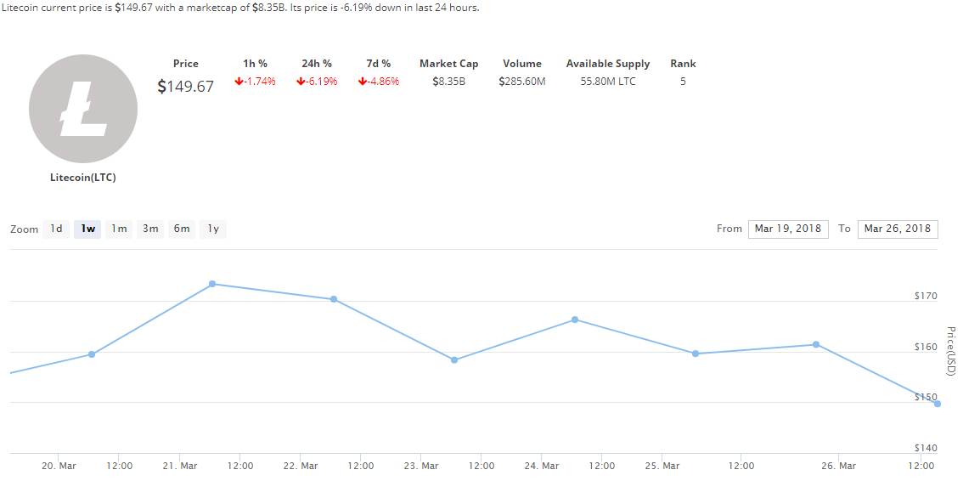This screenshot has height=481, width=980.
Task: Click the $140 axis label
Action: pyautogui.click(x=926, y=448)
